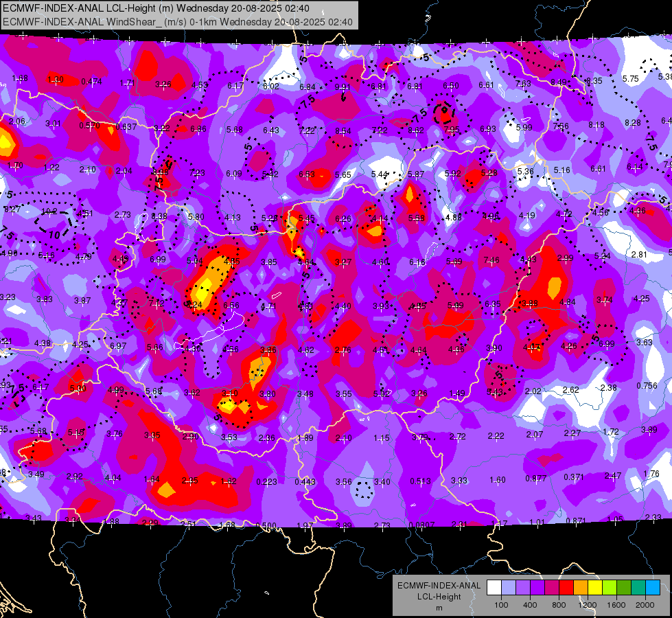Screen dimensions: 672x618
Task: Click the grid value 6.35
Action: [x=493, y=304]
